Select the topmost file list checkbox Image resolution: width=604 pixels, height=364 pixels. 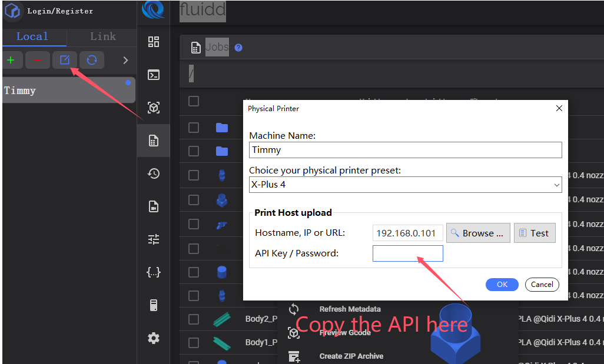click(194, 101)
